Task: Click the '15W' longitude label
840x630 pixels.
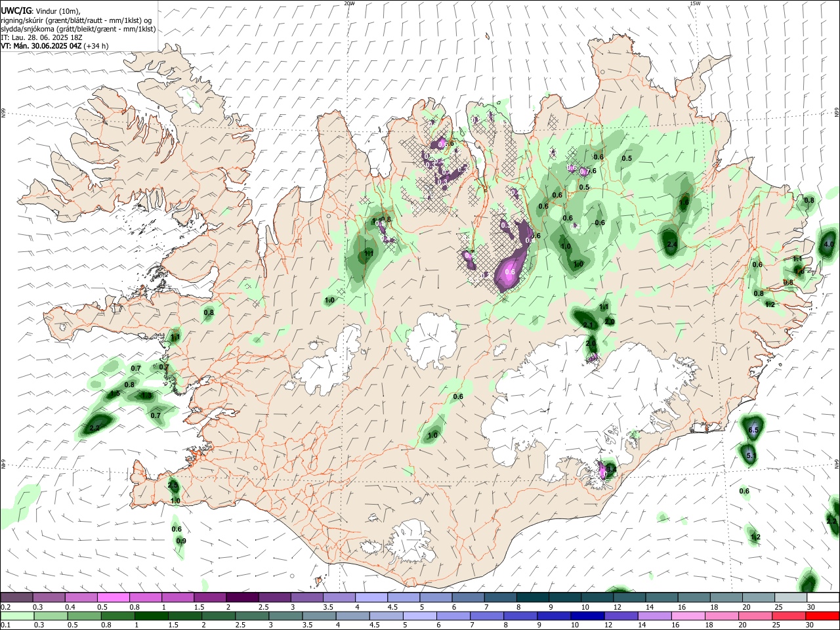Action: click(695, 3)
